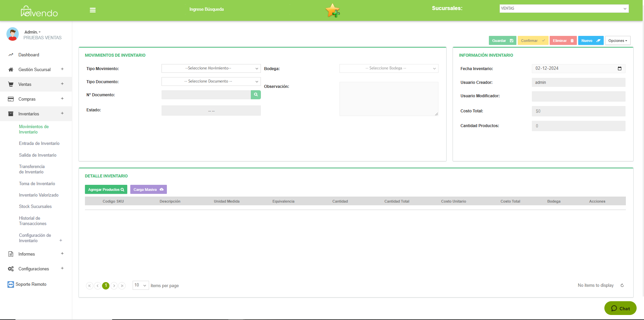Screen dimensions: 644x320
Task: Click the document number search icon
Action: (256, 95)
